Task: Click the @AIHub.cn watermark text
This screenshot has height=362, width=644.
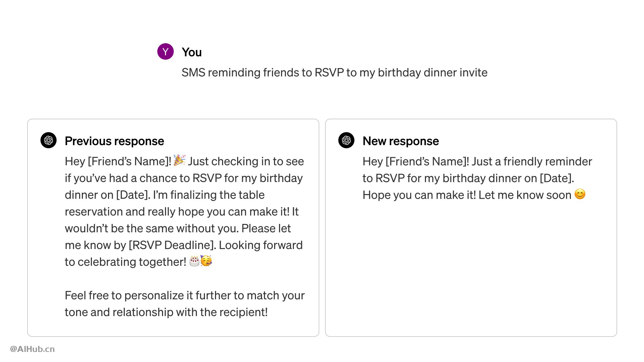Action: click(32, 349)
